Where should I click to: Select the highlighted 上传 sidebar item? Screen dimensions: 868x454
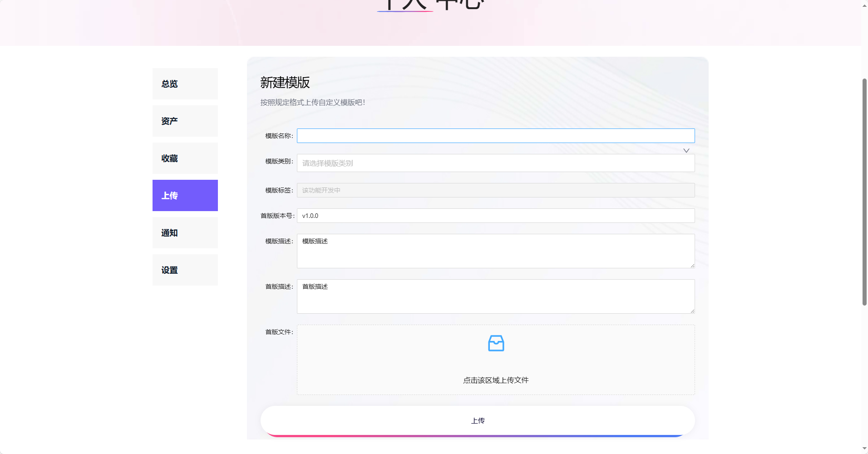(x=185, y=196)
